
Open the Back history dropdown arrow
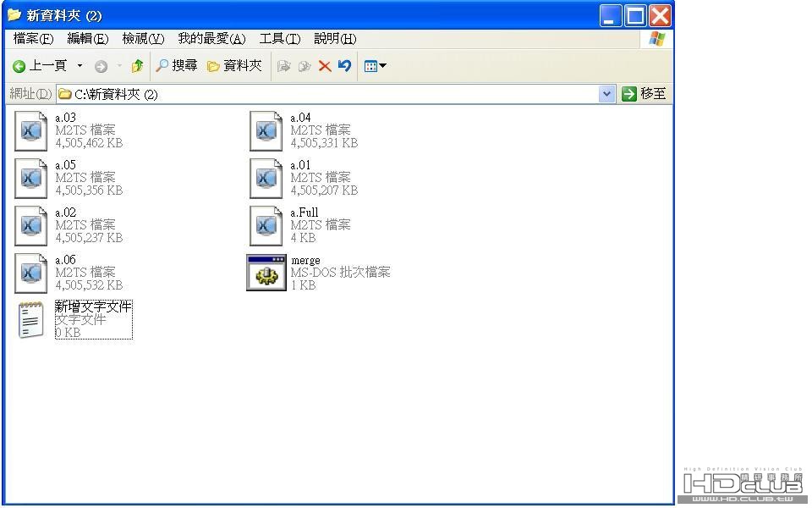pos(80,66)
